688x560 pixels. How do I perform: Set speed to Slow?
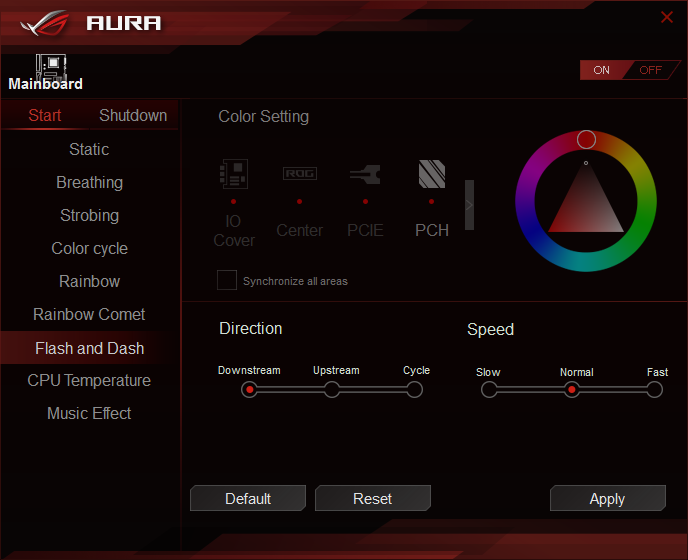click(489, 389)
